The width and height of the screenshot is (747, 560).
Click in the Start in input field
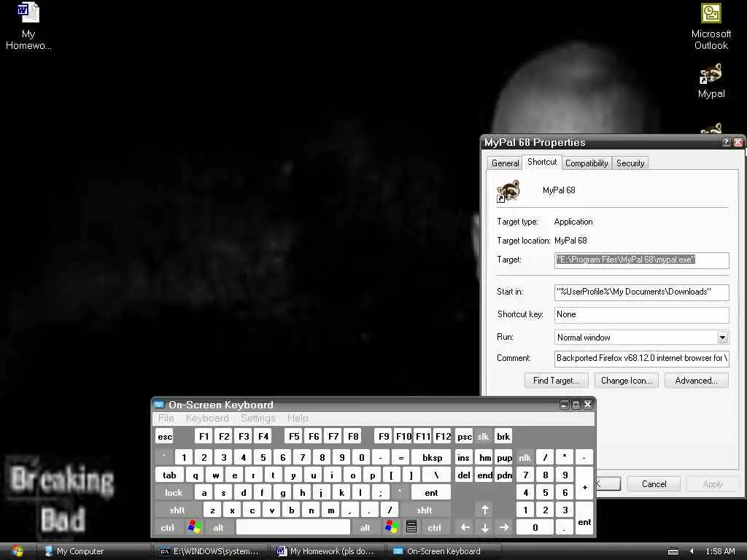[641, 292]
